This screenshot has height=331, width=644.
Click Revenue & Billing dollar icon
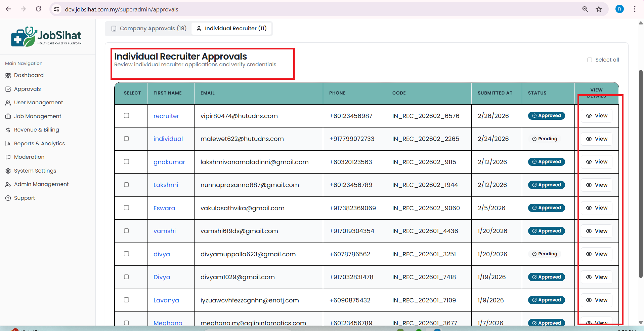8,130
